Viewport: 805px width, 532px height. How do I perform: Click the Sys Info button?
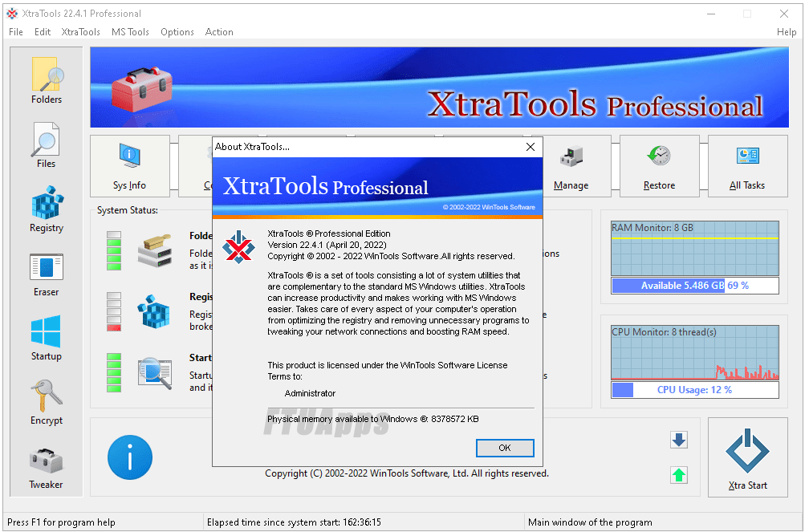point(130,166)
